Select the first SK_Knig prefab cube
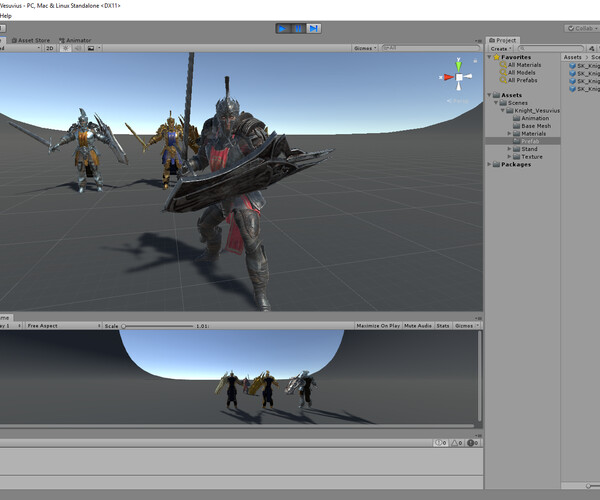Screen dimensions: 600x500 point(572,66)
